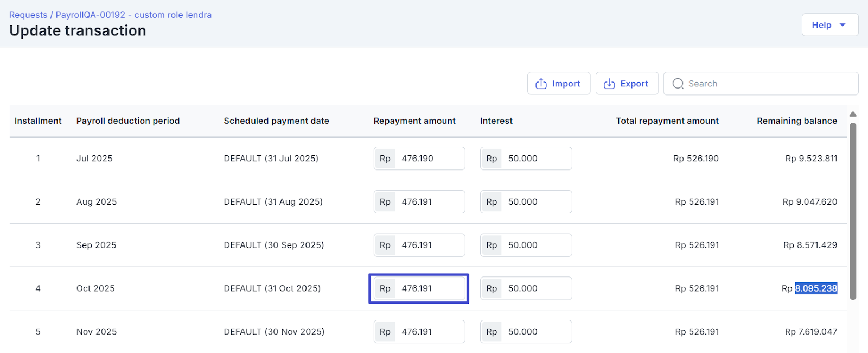Edit Jul 2025 repayment amount field
Screen dimensions: 868x353
429,159
